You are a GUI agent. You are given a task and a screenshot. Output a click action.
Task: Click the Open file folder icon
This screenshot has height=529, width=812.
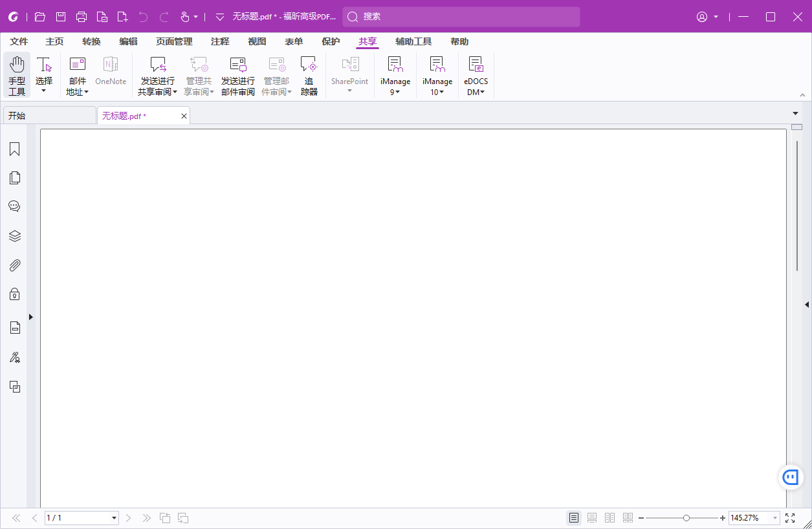pyautogui.click(x=40, y=17)
